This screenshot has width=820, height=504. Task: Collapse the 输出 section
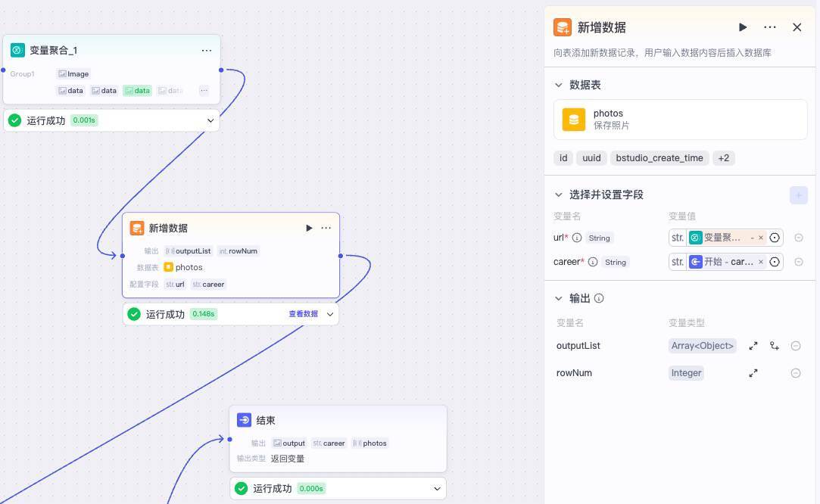pos(559,298)
